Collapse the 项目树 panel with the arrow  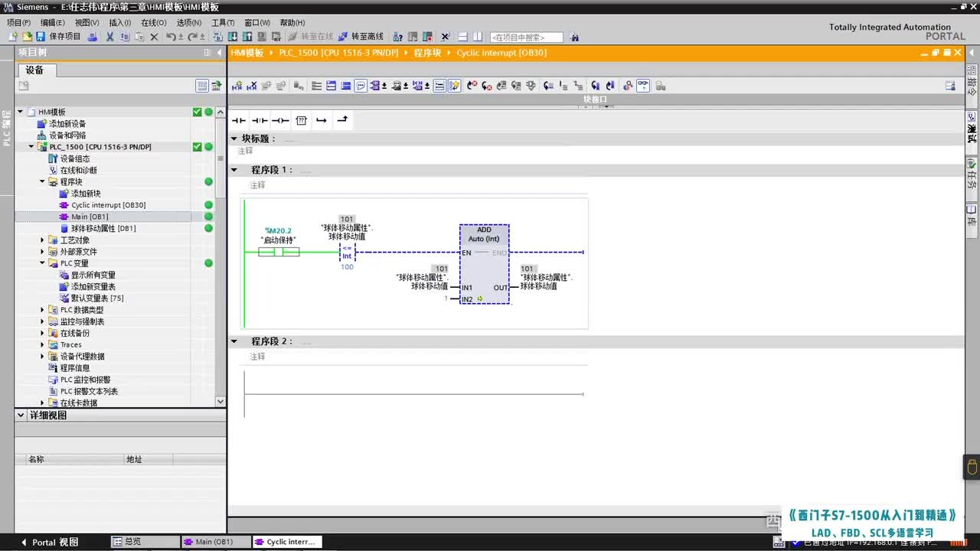[219, 53]
